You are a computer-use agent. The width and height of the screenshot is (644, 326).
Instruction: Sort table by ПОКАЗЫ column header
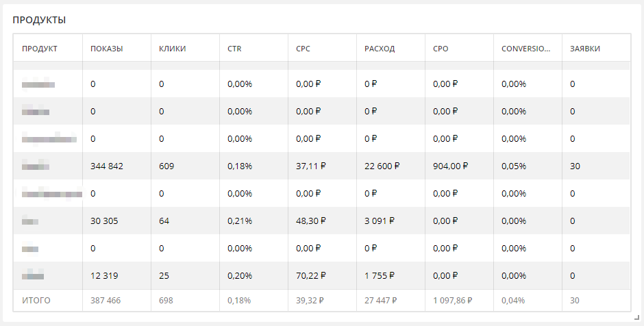[x=106, y=49]
